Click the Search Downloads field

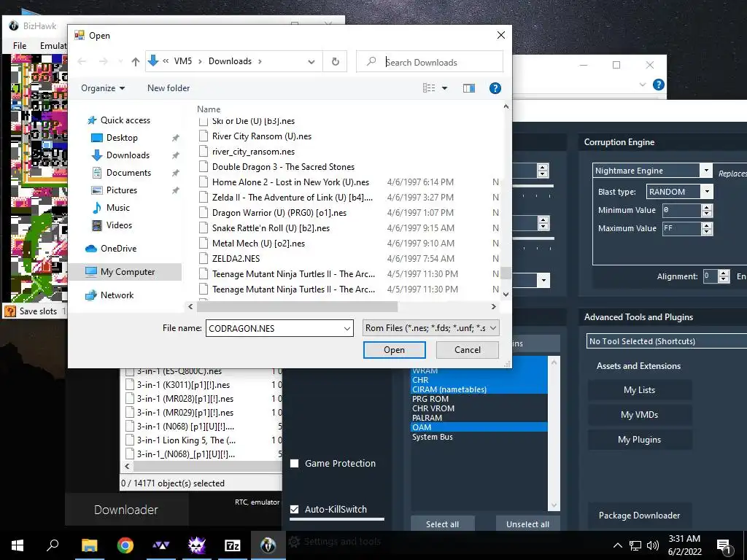pyautogui.click(x=429, y=62)
